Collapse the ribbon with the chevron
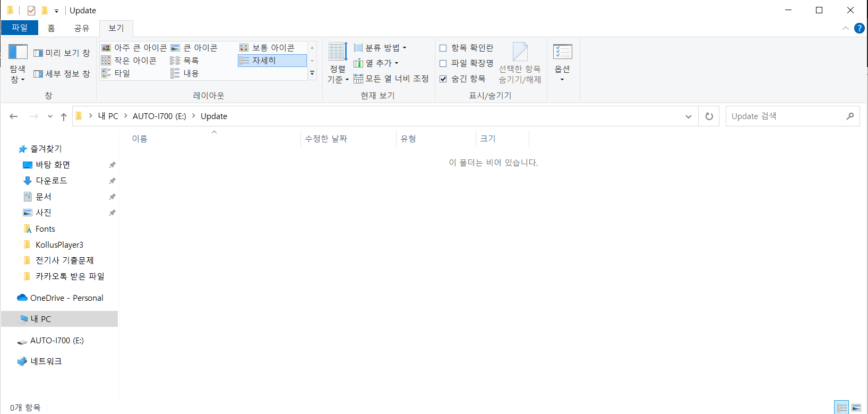 [x=846, y=28]
